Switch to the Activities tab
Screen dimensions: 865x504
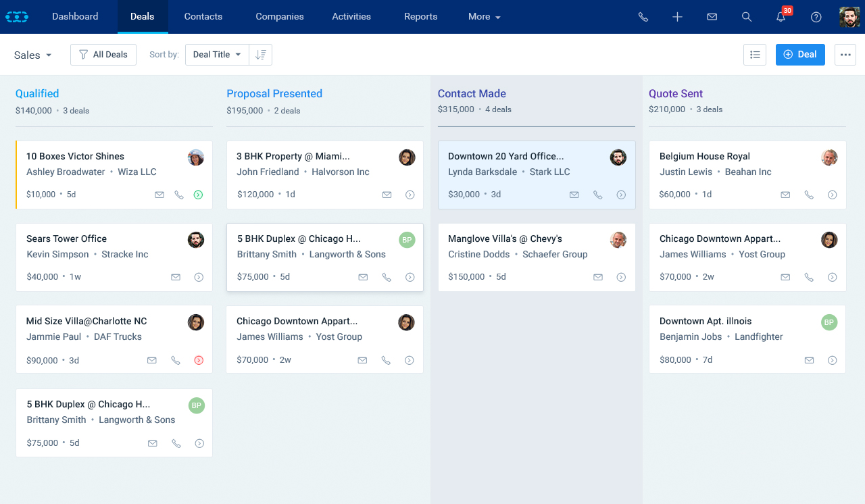[x=351, y=17]
